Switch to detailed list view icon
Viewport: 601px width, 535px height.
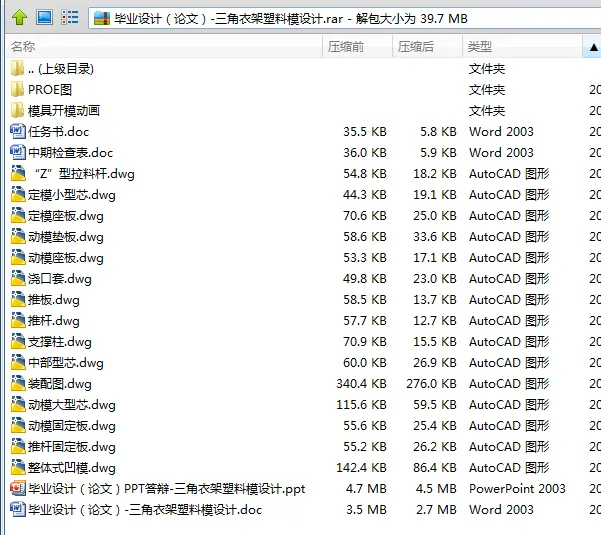(x=70, y=18)
